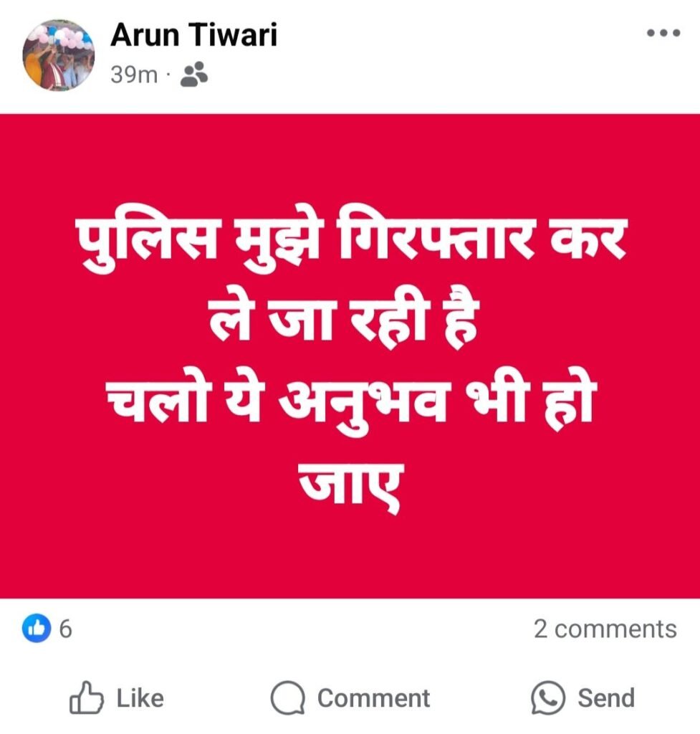Click the blue like reaction icon
The image size is (700, 734).
click(x=36, y=628)
